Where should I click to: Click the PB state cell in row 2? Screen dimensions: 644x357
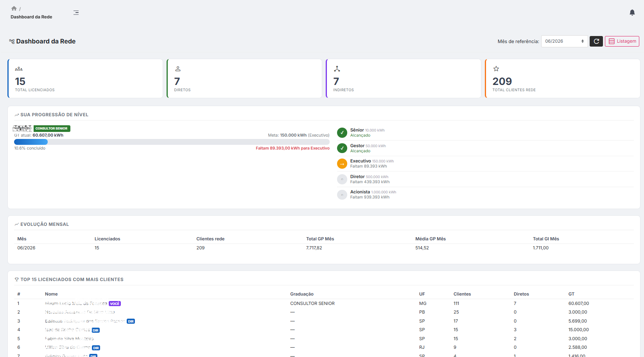422,312
